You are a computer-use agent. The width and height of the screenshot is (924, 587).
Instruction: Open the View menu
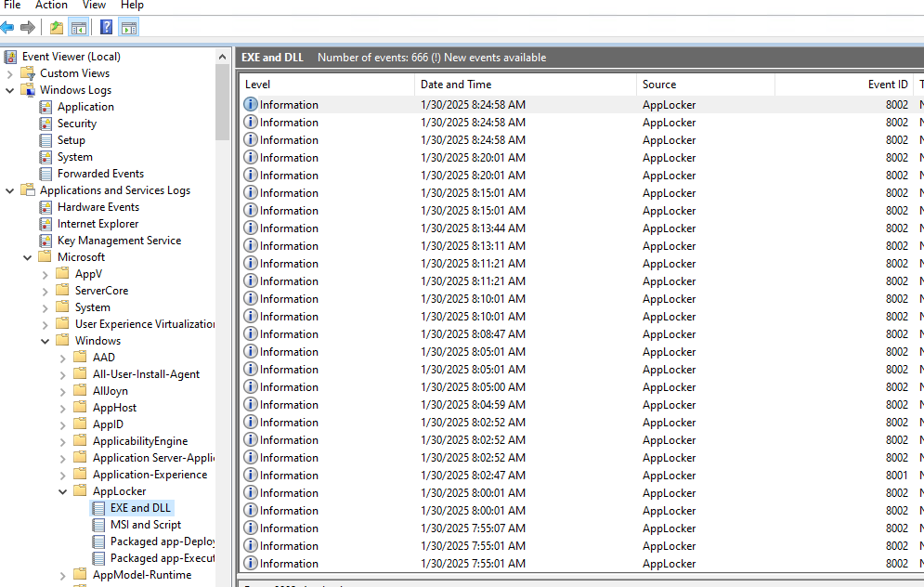pyautogui.click(x=94, y=6)
